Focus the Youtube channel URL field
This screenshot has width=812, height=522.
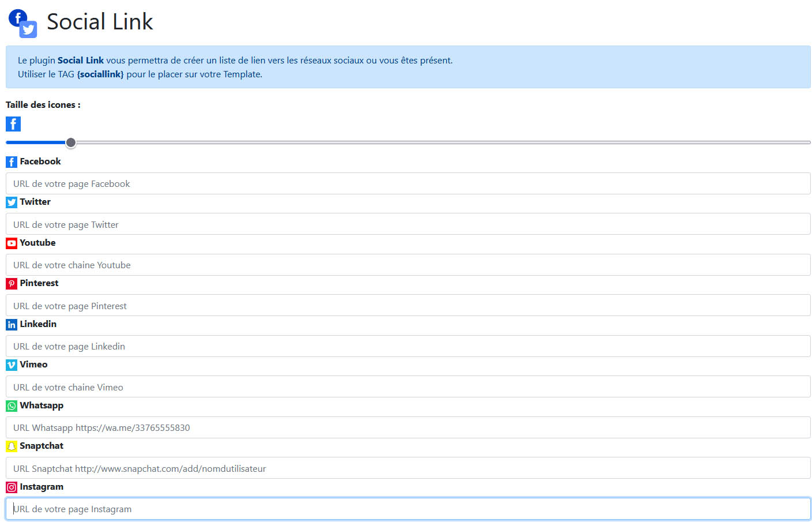(408, 265)
